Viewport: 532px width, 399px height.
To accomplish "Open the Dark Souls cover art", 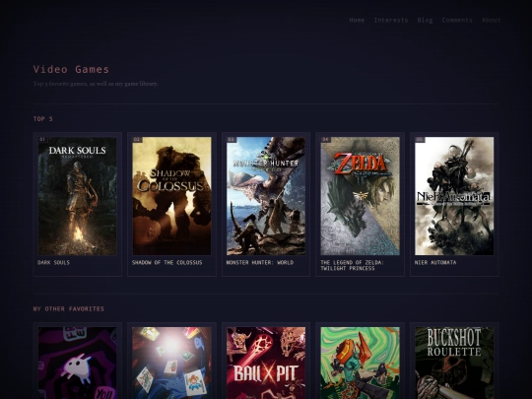I will point(78,196).
